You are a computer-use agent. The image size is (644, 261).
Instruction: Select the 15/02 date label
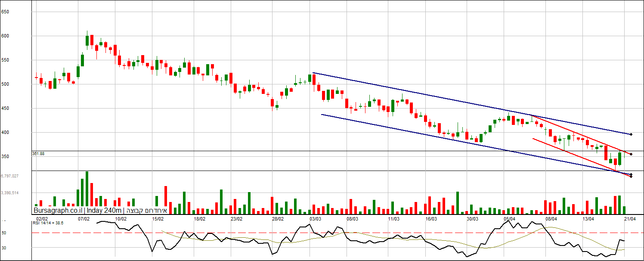[158, 219]
